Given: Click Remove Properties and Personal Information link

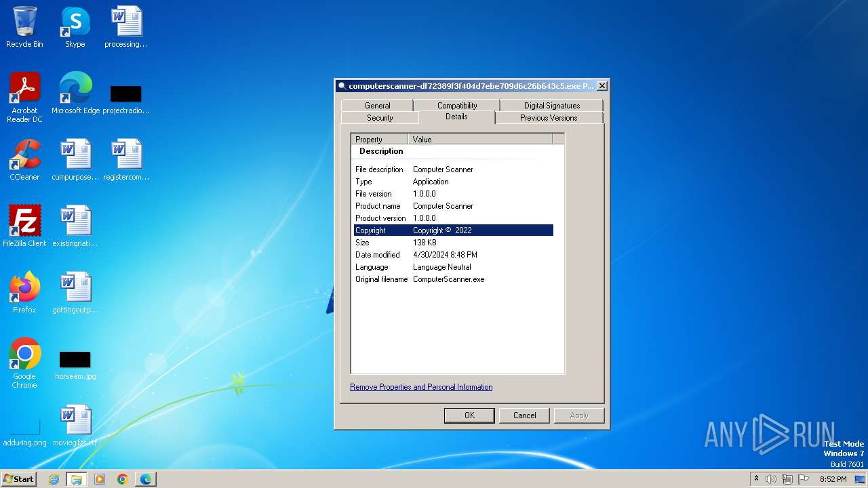Looking at the screenshot, I should coord(421,387).
